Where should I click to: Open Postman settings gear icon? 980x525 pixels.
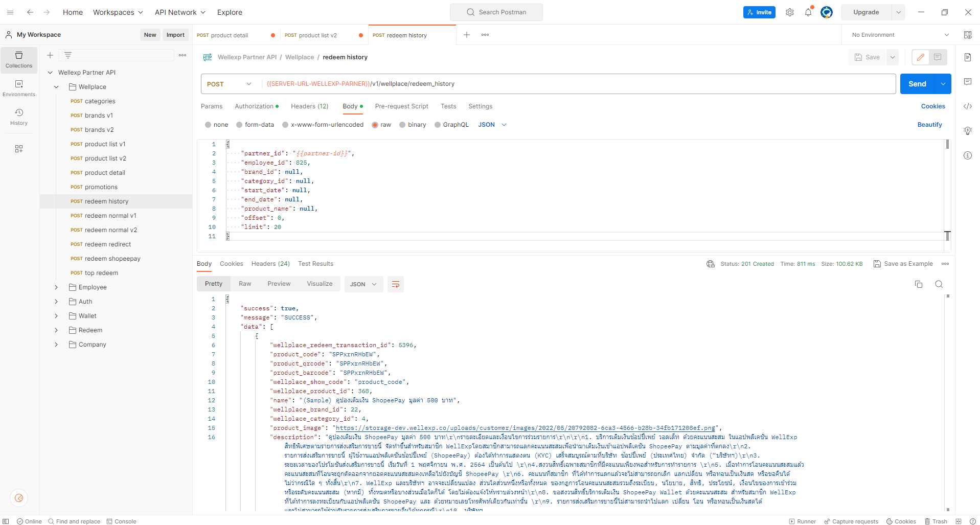click(x=790, y=12)
